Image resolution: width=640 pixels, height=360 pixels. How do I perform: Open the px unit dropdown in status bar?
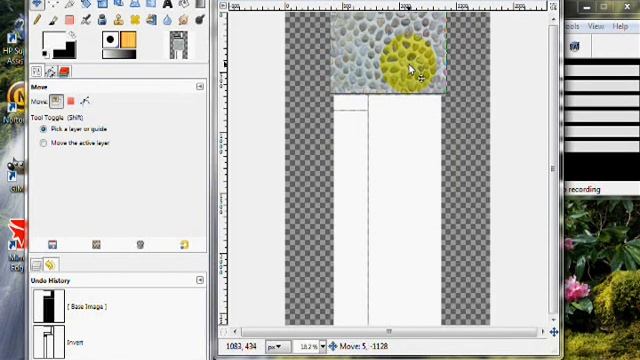click(x=278, y=347)
